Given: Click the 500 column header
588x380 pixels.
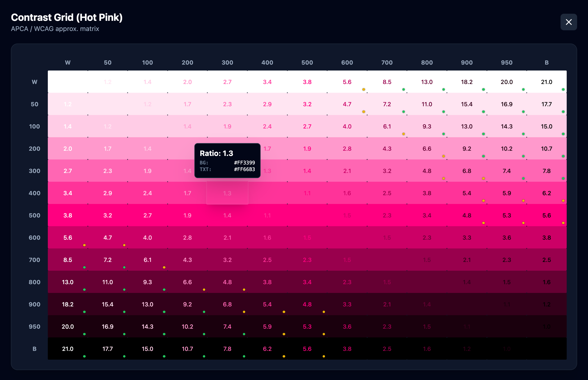Looking at the screenshot, I should click(307, 62).
